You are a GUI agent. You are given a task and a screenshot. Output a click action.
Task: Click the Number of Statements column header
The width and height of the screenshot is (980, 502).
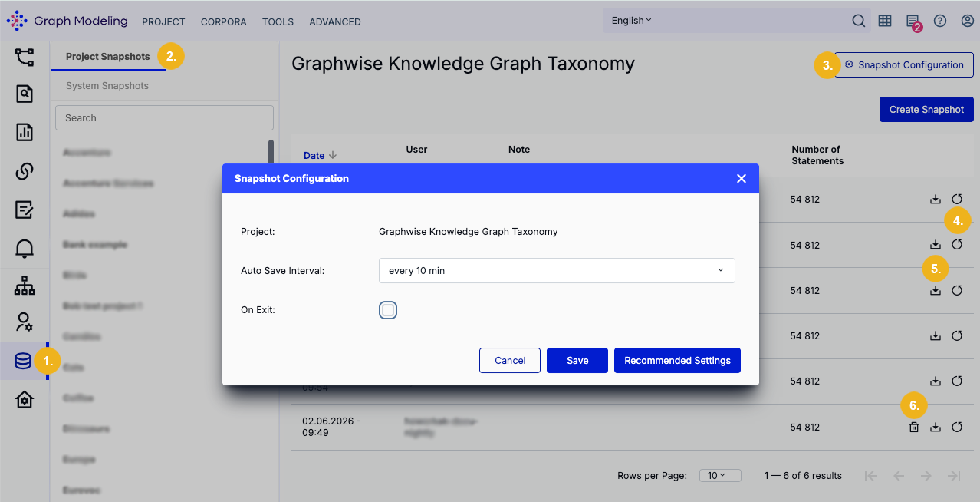coord(817,155)
